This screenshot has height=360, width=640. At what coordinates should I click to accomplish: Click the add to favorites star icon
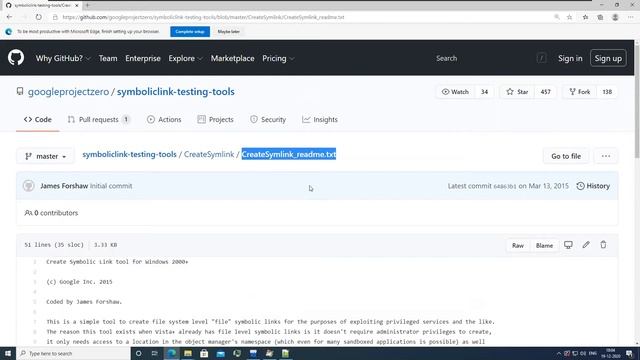tap(569, 17)
